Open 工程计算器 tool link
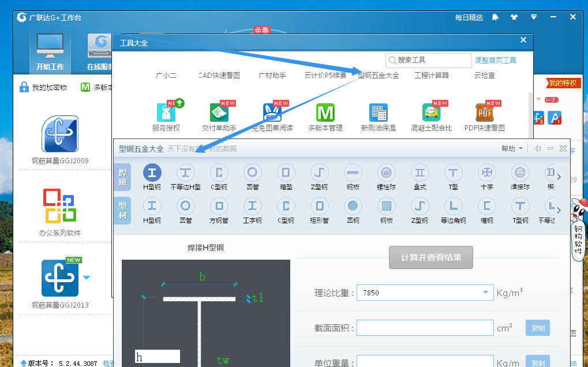 point(431,76)
